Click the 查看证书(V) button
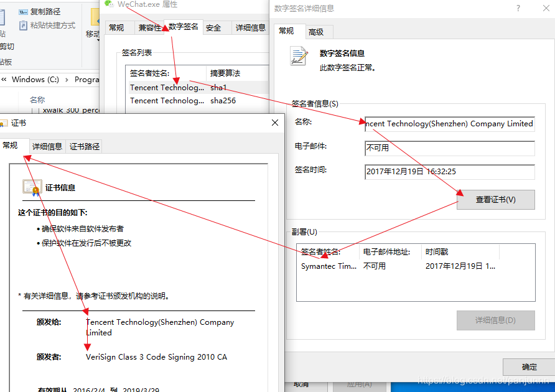This screenshot has width=555, height=392. coord(495,200)
